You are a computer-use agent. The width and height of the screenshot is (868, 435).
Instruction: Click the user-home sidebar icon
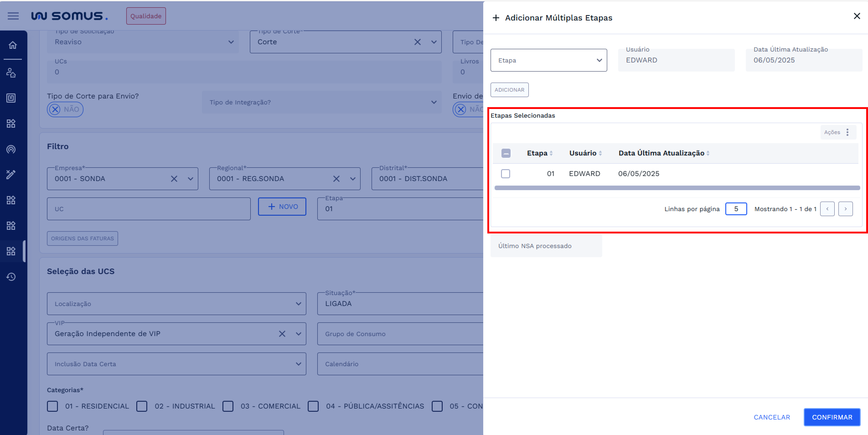(11, 72)
